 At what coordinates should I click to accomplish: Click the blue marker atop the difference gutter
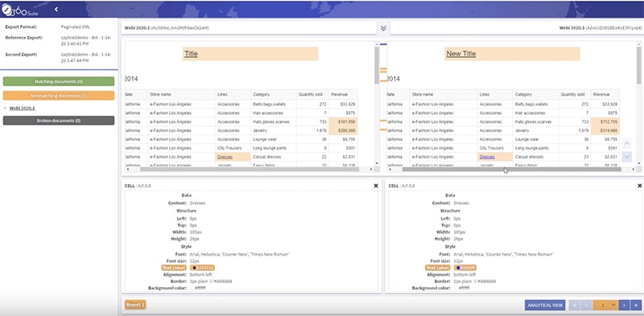click(383, 44)
